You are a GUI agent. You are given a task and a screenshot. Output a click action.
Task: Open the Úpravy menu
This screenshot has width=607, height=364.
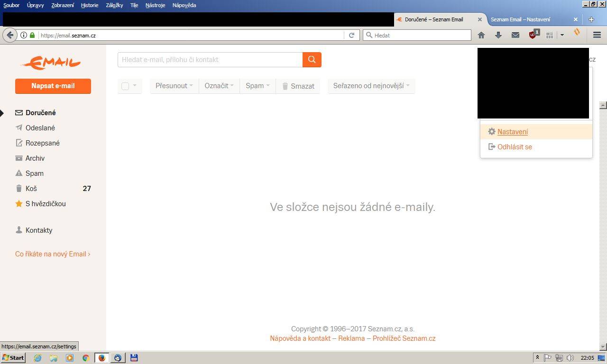pyautogui.click(x=36, y=5)
